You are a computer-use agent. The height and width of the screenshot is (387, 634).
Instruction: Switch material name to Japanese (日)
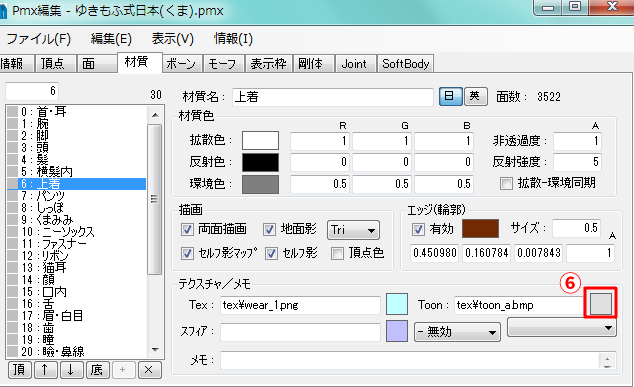450,97
